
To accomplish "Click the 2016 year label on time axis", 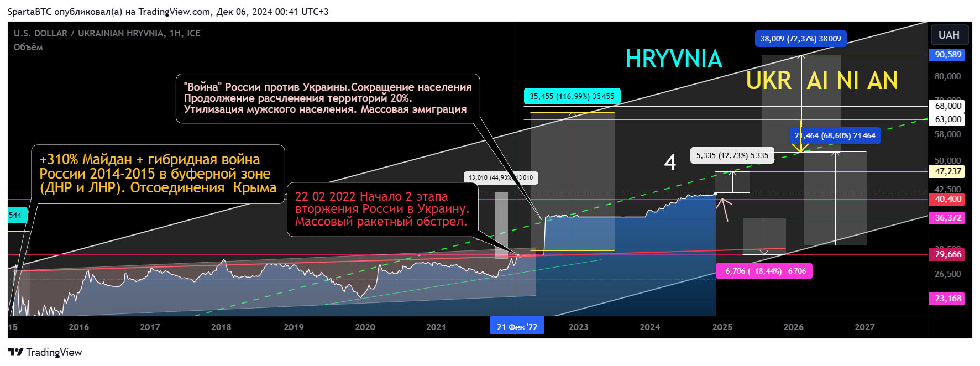I will coord(78,327).
